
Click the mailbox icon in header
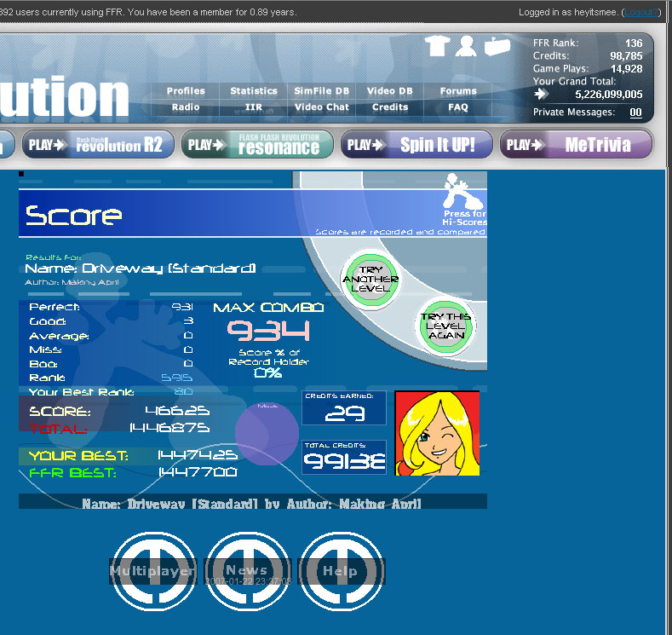coord(497,46)
